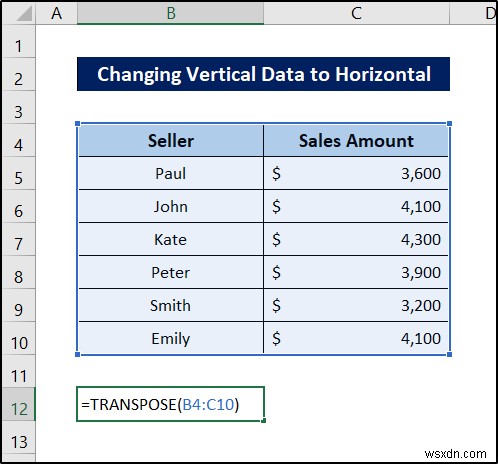Image resolution: width=498 pixels, height=464 pixels.
Task: Click the 'Seller' header cell
Action: tap(171, 140)
